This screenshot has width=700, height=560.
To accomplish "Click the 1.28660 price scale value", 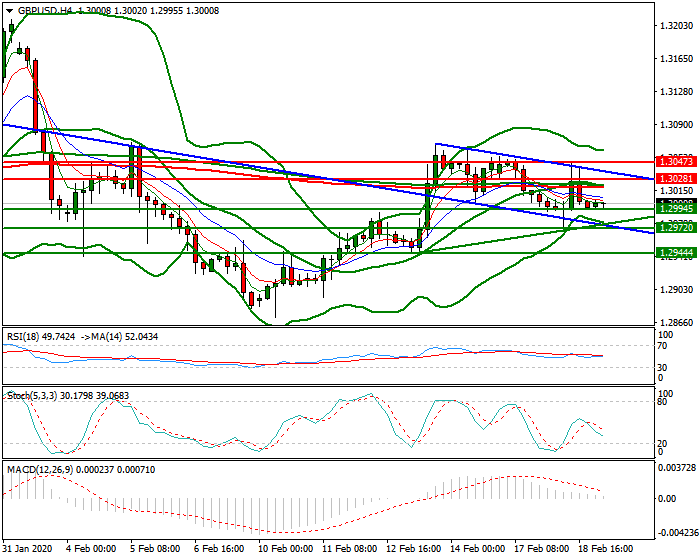I will (676, 322).
